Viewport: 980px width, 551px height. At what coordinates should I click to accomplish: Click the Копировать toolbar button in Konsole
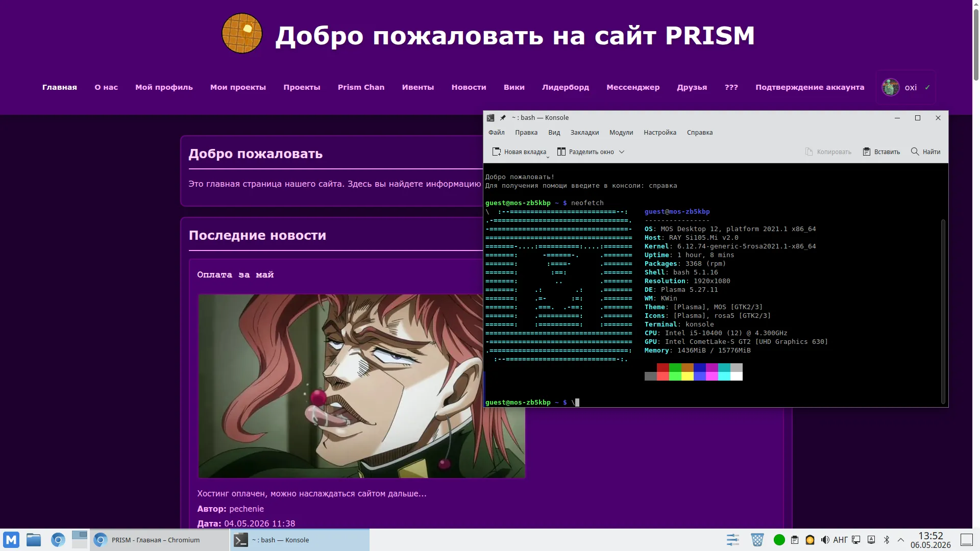click(828, 152)
